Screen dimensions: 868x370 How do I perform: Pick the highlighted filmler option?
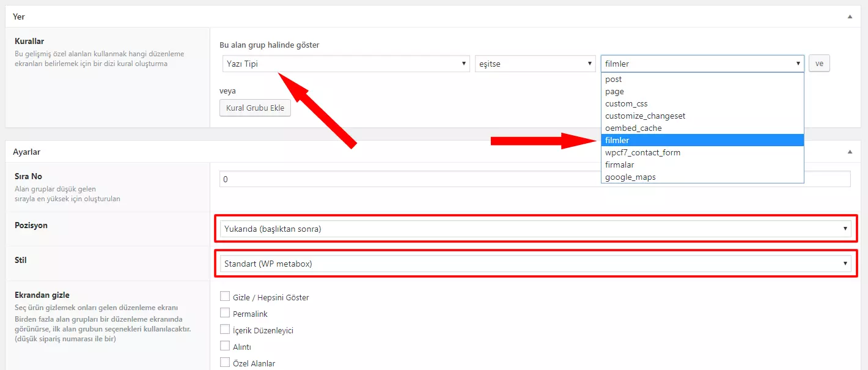coord(702,140)
